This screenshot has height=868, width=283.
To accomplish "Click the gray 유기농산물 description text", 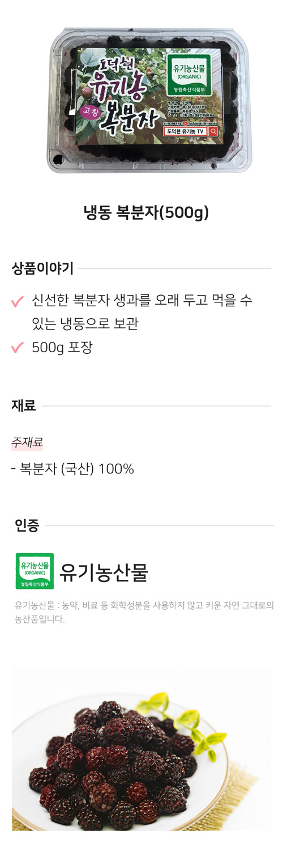I will [x=144, y=612].
